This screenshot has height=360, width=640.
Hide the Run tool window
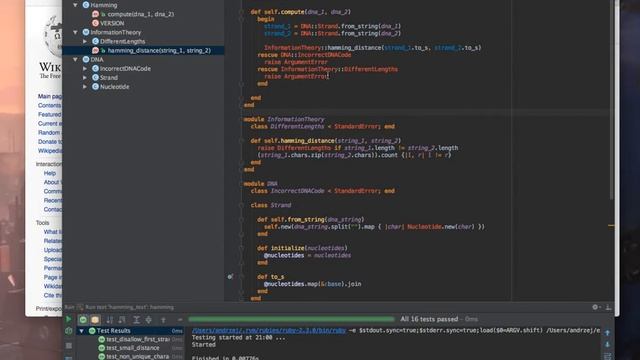click(x=608, y=307)
